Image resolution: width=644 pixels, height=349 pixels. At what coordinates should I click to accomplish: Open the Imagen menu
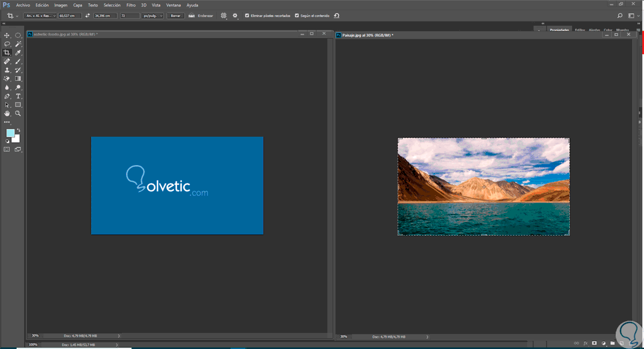point(61,5)
